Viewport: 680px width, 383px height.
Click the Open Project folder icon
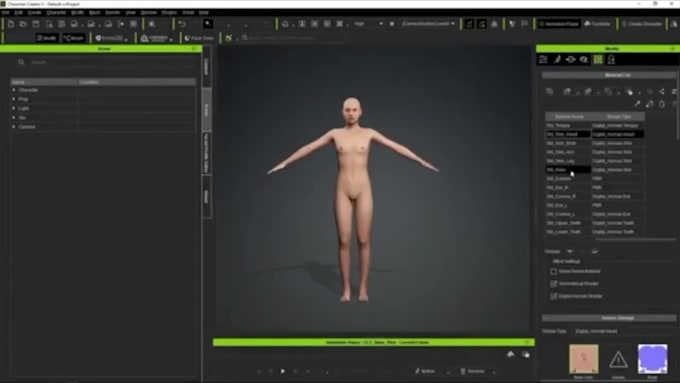click(x=23, y=24)
